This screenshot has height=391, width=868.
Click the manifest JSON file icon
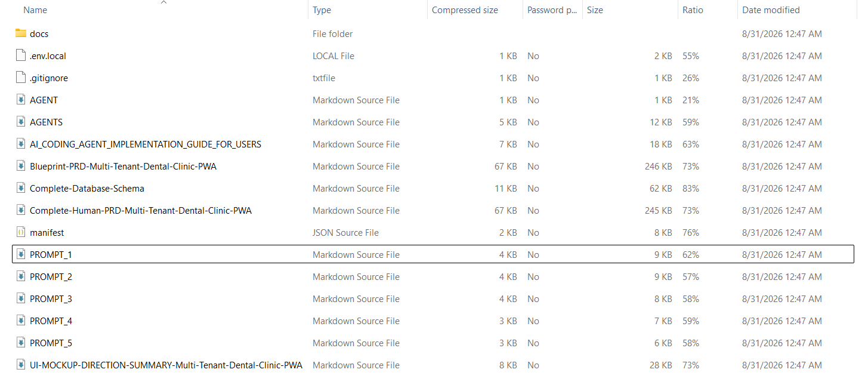pos(21,232)
